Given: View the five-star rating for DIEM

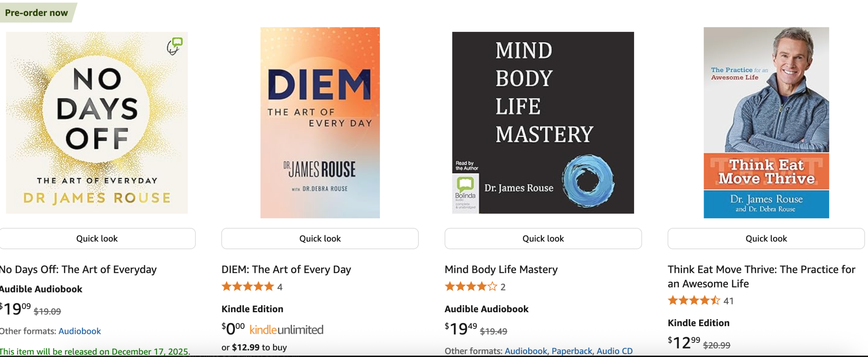Looking at the screenshot, I should [248, 287].
